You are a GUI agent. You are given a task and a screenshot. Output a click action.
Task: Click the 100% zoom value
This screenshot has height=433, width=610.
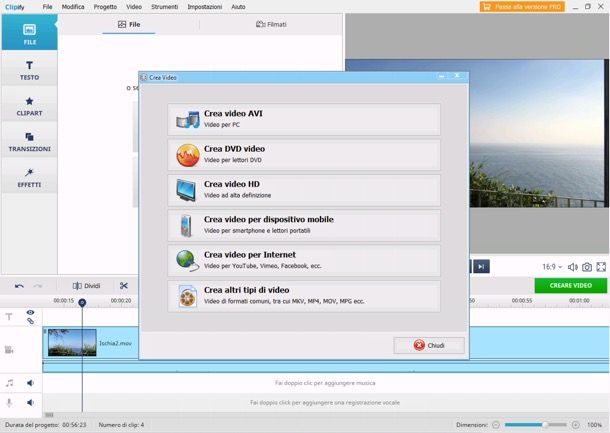594,425
